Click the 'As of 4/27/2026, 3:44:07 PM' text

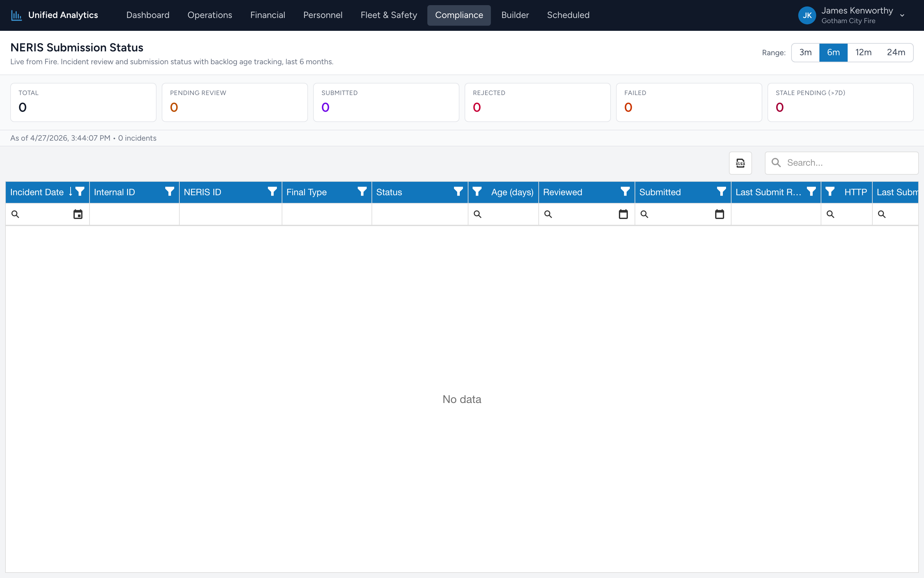tap(60, 138)
